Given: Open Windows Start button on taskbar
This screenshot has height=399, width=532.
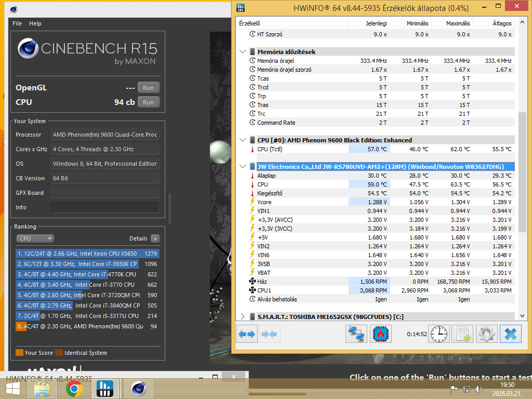Looking at the screenshot, I should [12, 389].
